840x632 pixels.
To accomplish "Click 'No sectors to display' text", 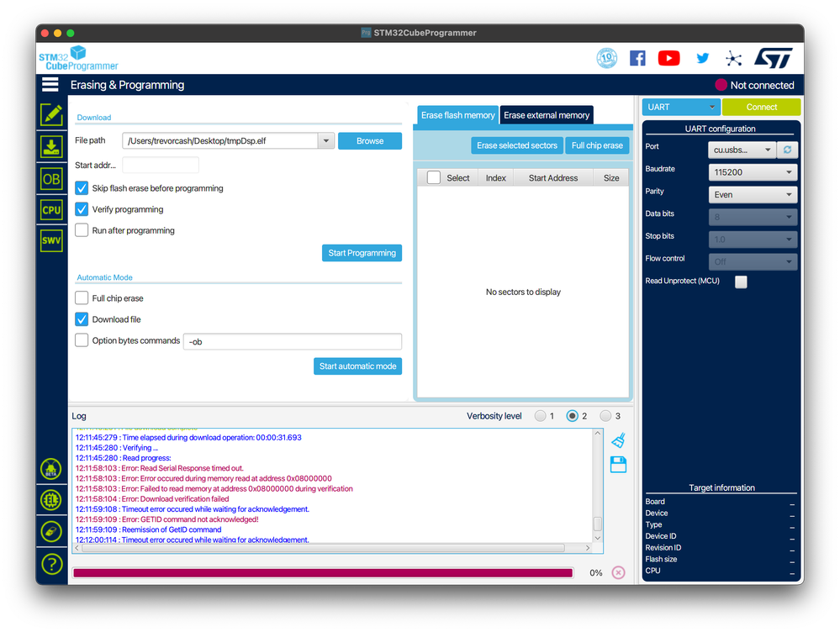I will (523, 292).
